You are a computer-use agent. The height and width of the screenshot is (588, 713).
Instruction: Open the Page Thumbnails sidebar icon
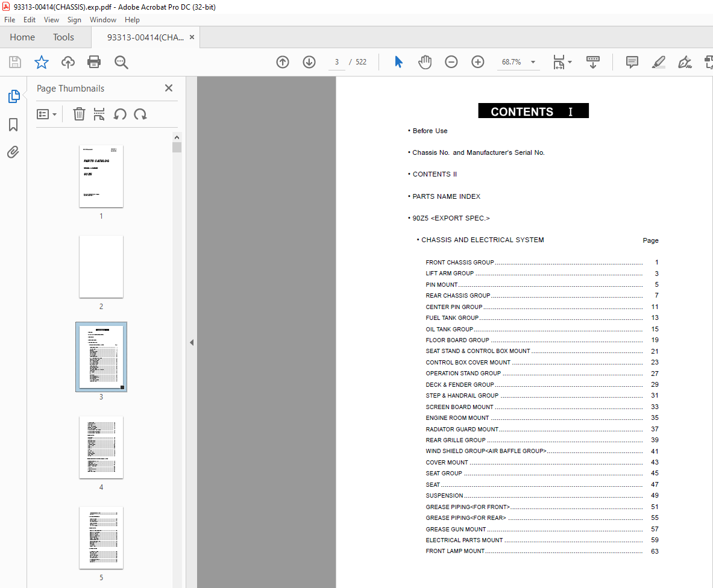14,96
